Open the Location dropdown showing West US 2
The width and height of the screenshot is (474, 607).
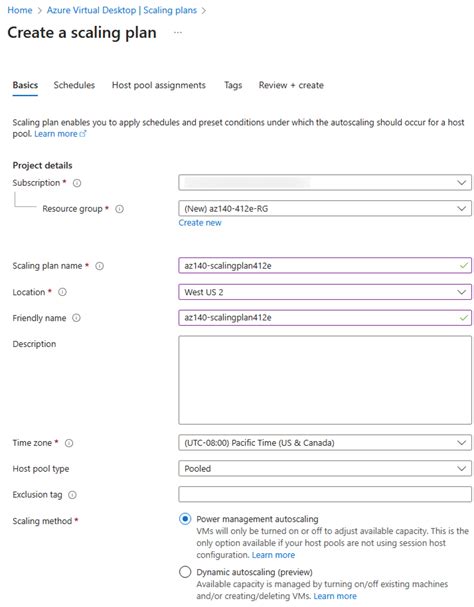tap(325, 292)
